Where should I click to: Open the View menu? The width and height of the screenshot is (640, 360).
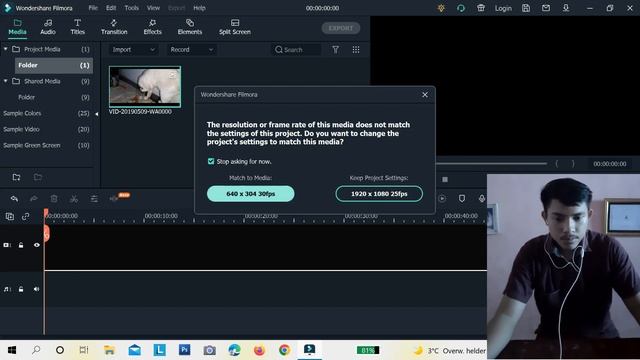153,8
